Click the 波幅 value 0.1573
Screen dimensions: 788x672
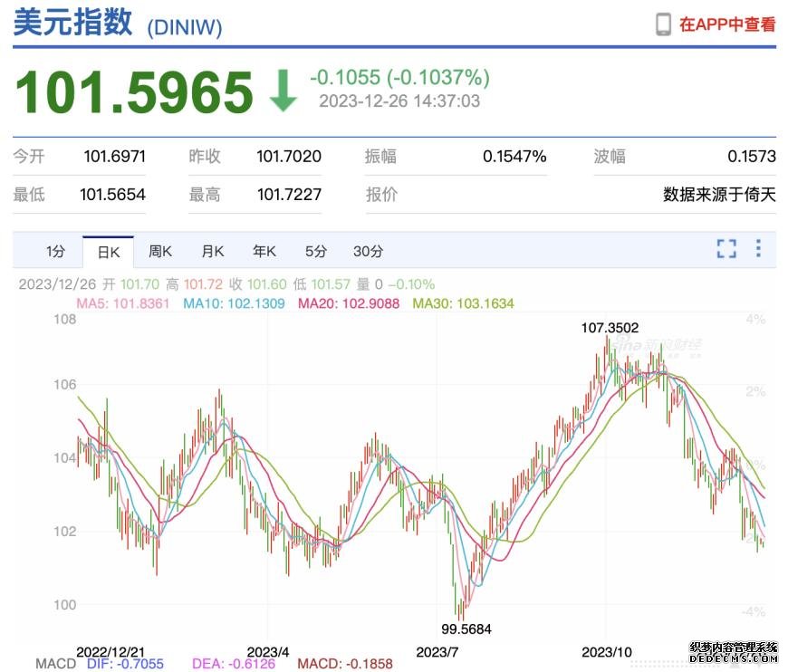click(x=752, y=157)
